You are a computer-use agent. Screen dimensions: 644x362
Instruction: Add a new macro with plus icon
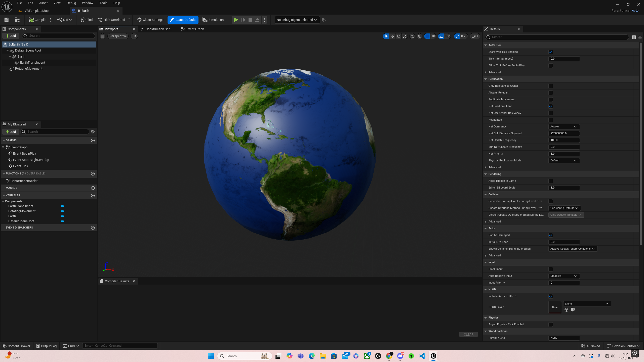93,188
